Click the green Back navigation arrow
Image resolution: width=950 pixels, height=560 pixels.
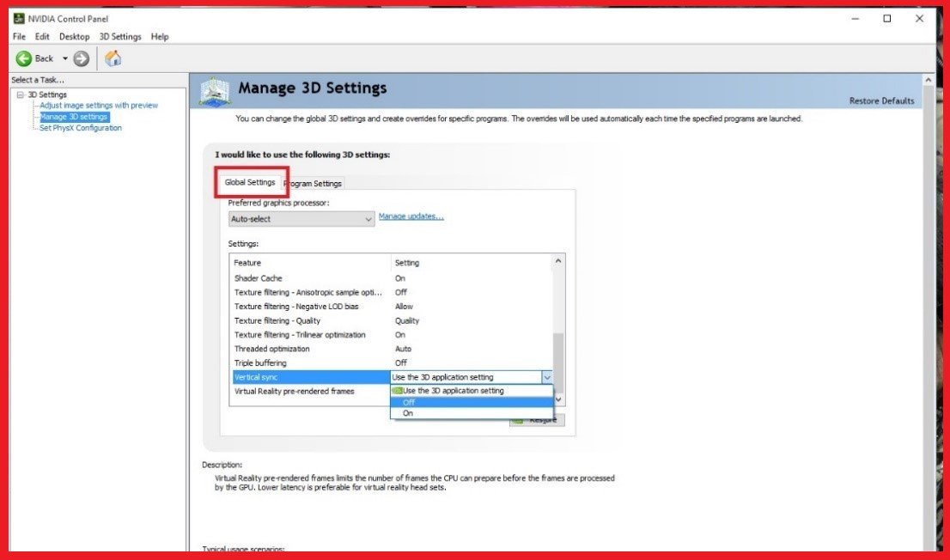click(x=25, y=58)
